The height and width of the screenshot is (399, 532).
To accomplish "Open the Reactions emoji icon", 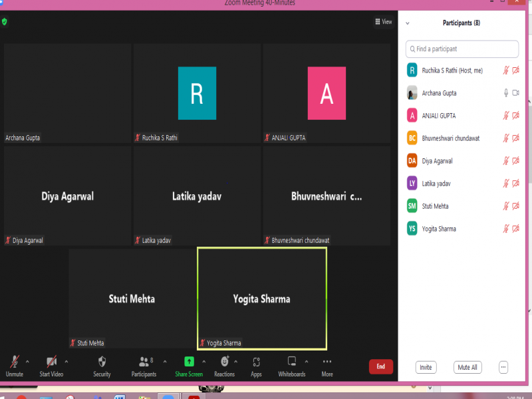I will 225,362.
